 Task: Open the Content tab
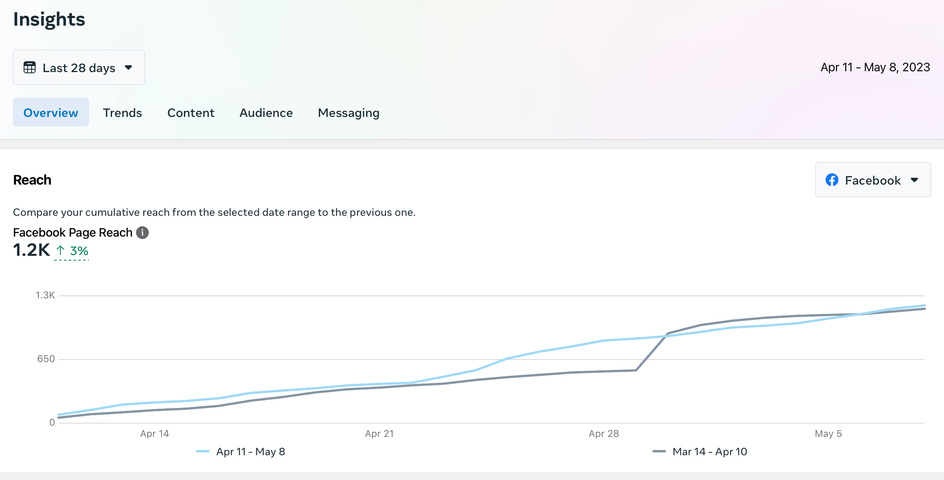click(x=191, y=113)
